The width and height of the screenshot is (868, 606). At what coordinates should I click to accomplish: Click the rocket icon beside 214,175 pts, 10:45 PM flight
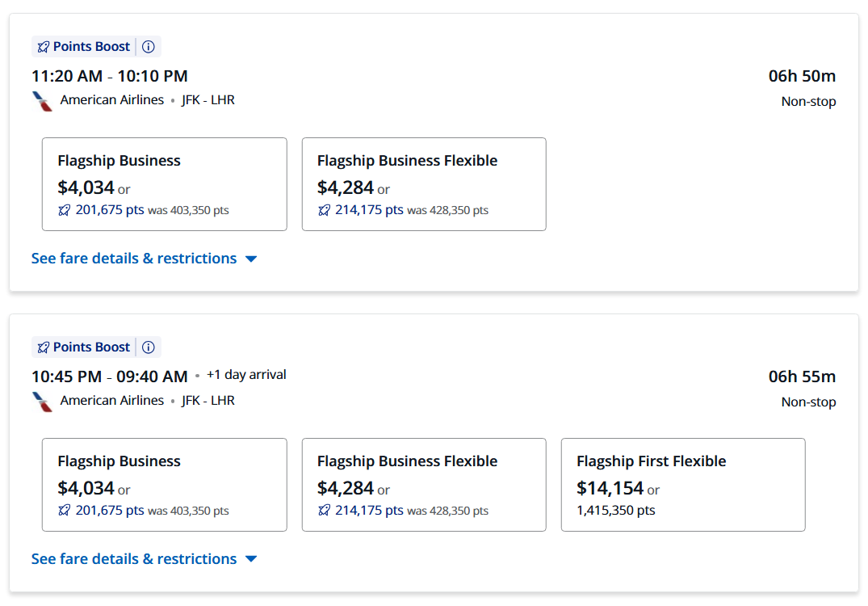point(325,511)
